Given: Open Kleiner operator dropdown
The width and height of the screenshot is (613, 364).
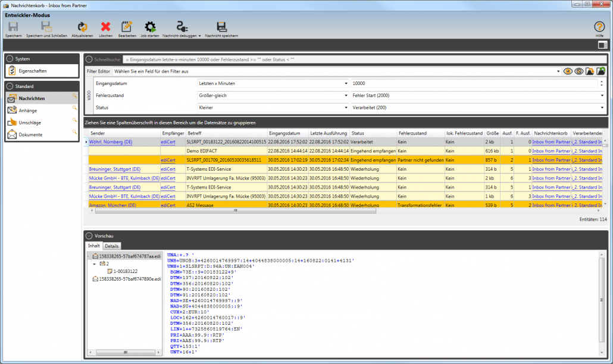Looking at the screenshot, I should point(346,108).
